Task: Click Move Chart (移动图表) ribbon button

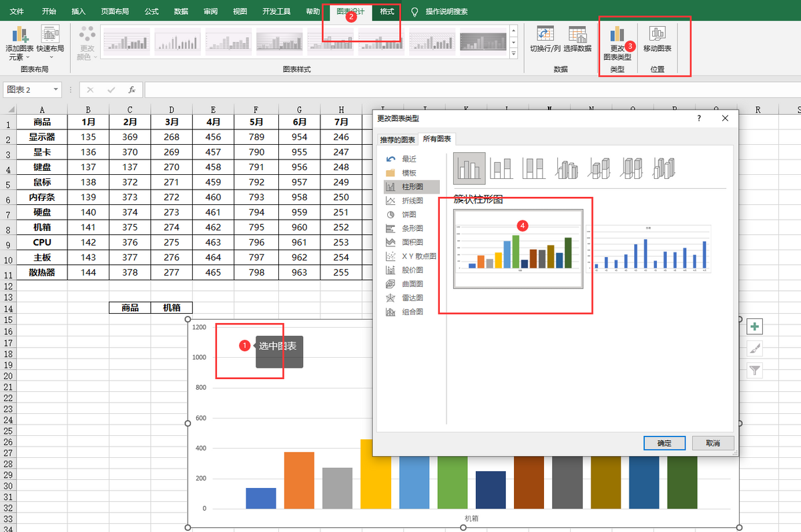Action: 657,39
